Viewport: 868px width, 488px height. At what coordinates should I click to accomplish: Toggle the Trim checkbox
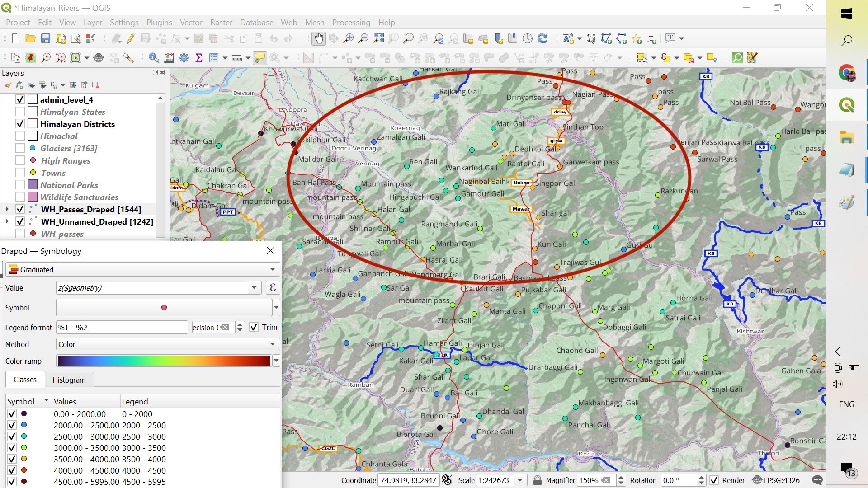[x=254, y=327]
